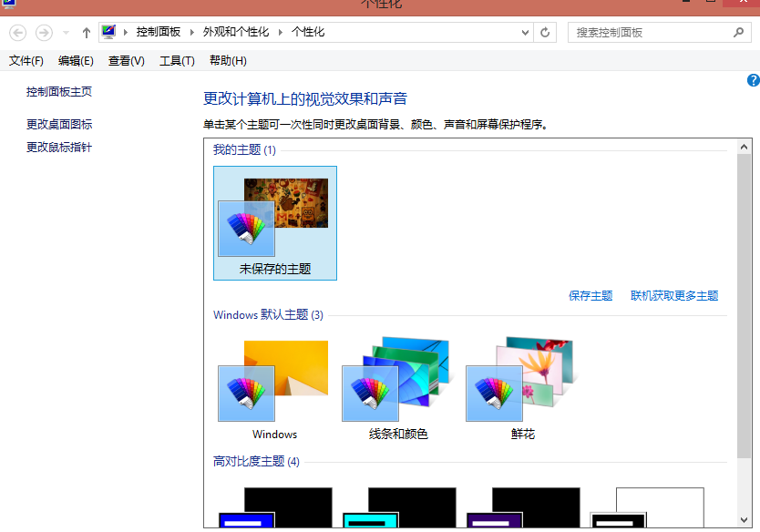Click the blue help question mark icon

coord(753,80)
